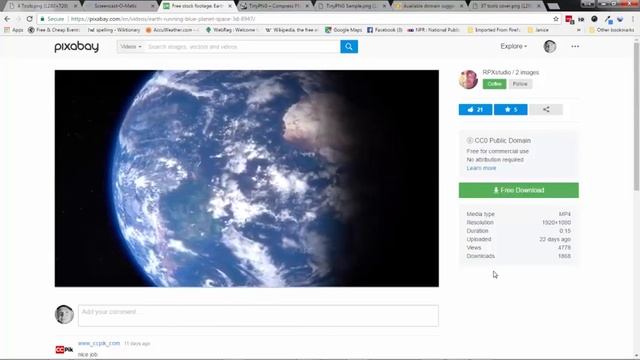Reload the page with the refresh icon
Image resolution: width=640 pixels, height=360 pixels.
(x=29, y=19)
